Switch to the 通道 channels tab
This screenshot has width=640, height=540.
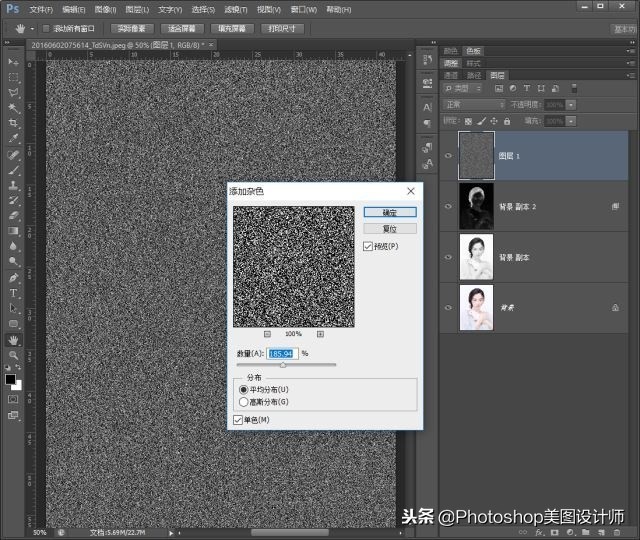[x=451, y=75]
